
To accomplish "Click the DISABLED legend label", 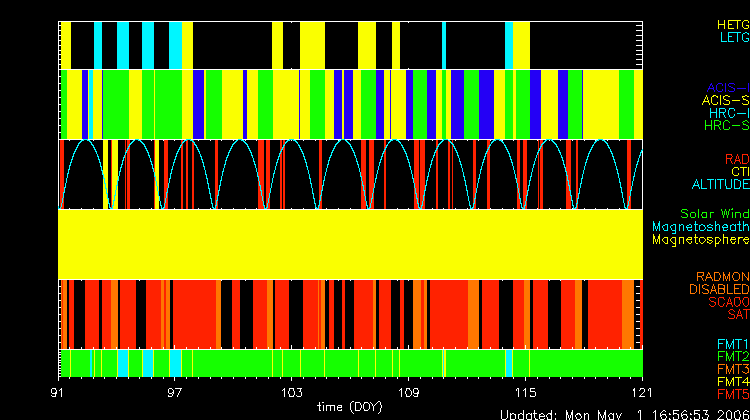I will pos(718,289).
